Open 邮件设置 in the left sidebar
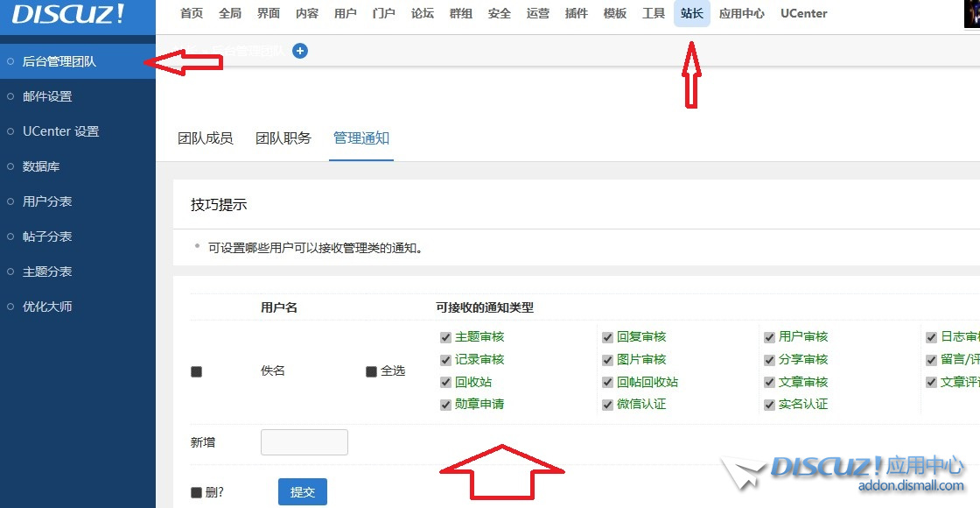 47,96
